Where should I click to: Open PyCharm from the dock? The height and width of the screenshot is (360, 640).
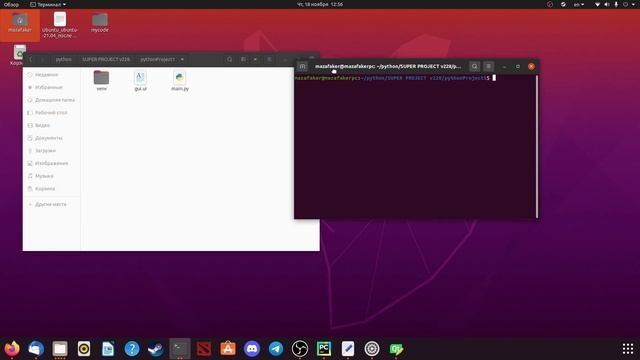tap(324, 349)
